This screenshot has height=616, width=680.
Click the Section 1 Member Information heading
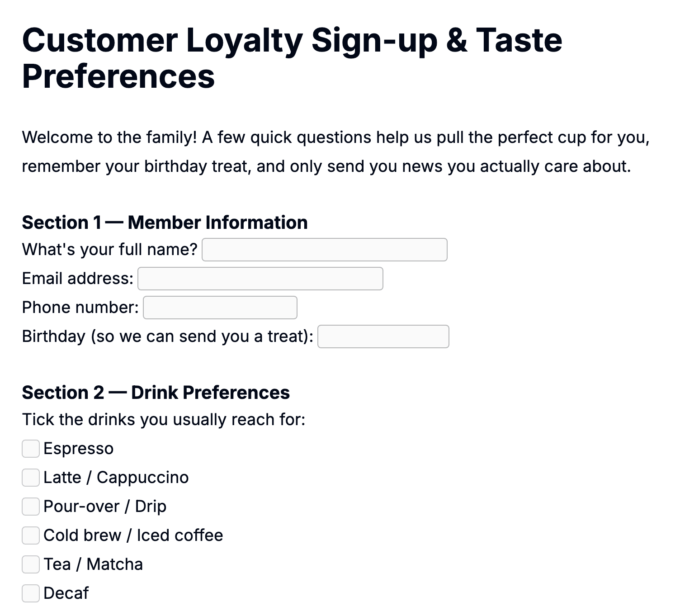click(x=165, y=223)
